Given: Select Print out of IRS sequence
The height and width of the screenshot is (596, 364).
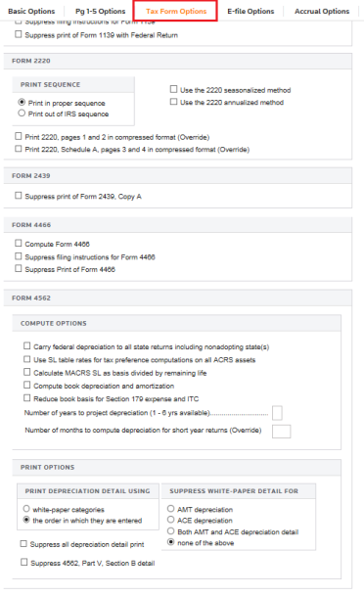Looking at the screenshot, I should click(x=22, y=114).
